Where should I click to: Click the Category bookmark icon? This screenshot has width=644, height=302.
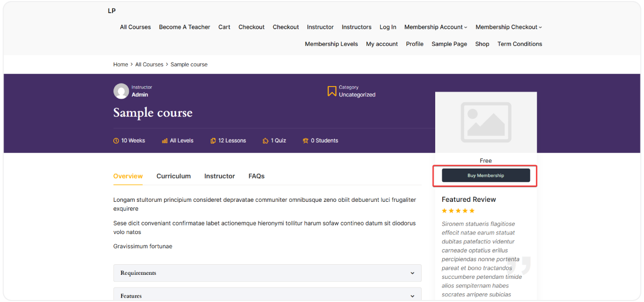click(332, 91)
